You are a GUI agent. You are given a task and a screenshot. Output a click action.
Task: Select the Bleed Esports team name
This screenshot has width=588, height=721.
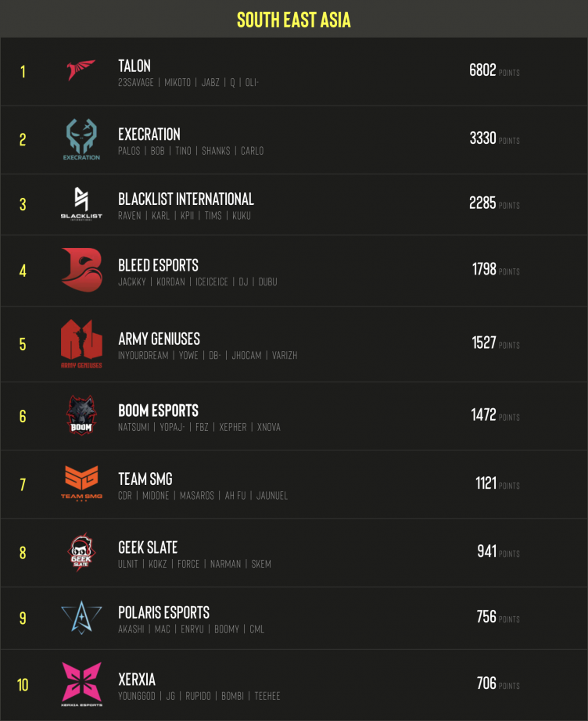pyautogui.click(x=158, y=266)
